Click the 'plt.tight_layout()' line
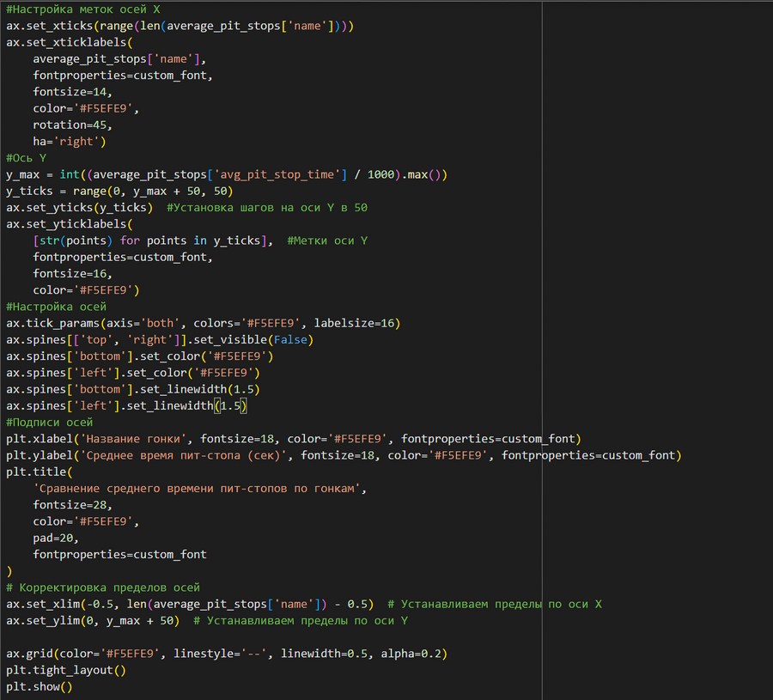Viewport: 773px width, 700px height. pyautogui.click(x=66, y=670)
